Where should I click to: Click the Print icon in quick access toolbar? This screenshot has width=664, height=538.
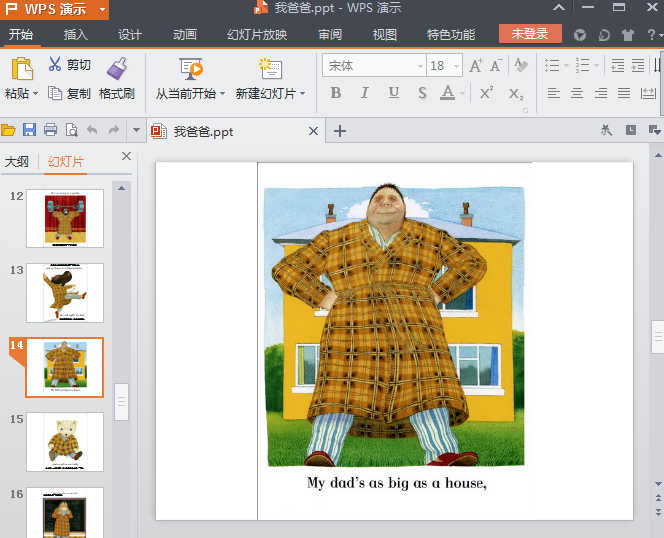[50, 130]
